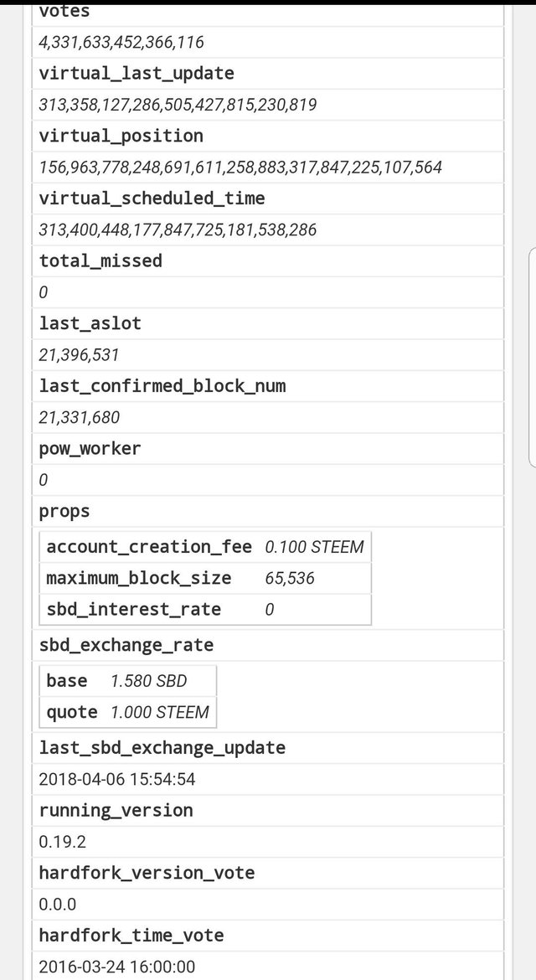536x980 pixels.
Task: Click the hardfork_time_vote label
Action: 131,936
